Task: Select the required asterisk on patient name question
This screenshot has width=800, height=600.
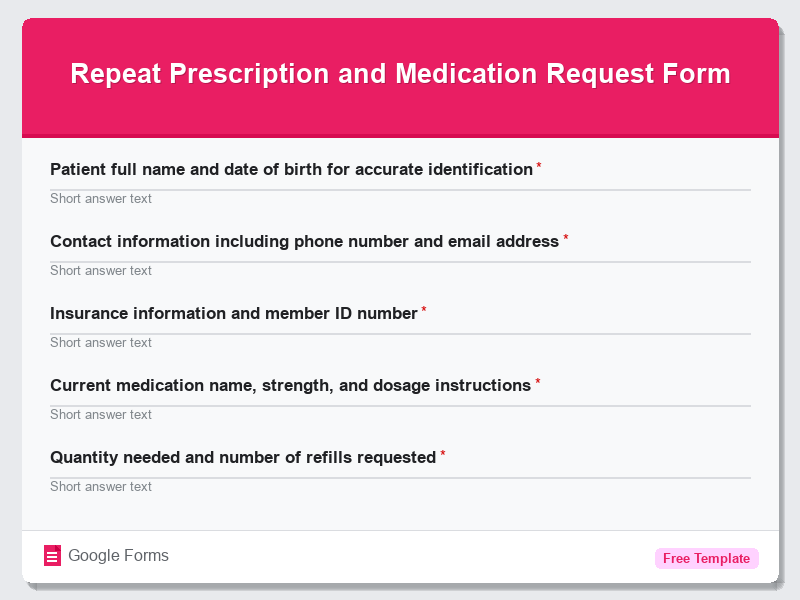Action: [538, 164]
